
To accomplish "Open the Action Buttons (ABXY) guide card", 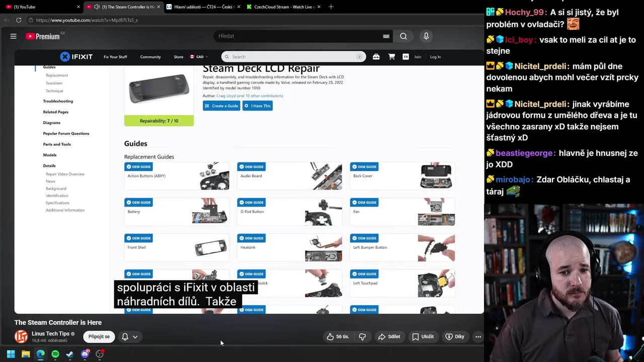I will 177,176.
